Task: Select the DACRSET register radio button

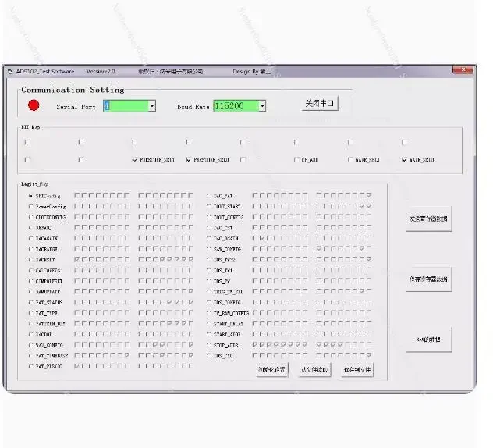Action: tap(31, 260)
